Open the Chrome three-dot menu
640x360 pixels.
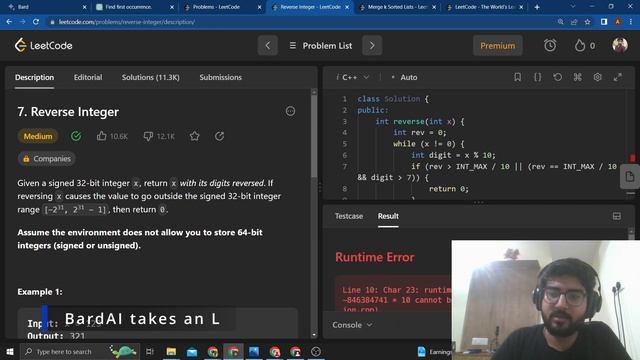[631, 22]
